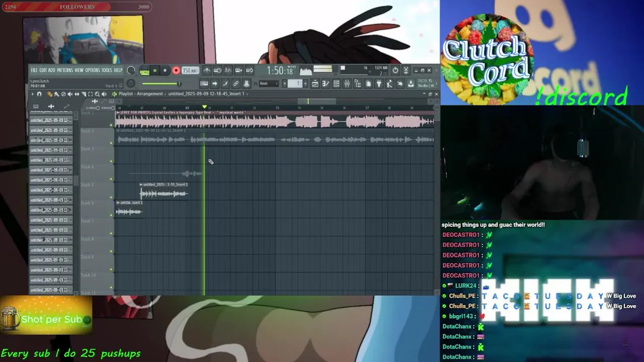
Task: Open the Channel rack view icon
Action: tap(337, 83)
